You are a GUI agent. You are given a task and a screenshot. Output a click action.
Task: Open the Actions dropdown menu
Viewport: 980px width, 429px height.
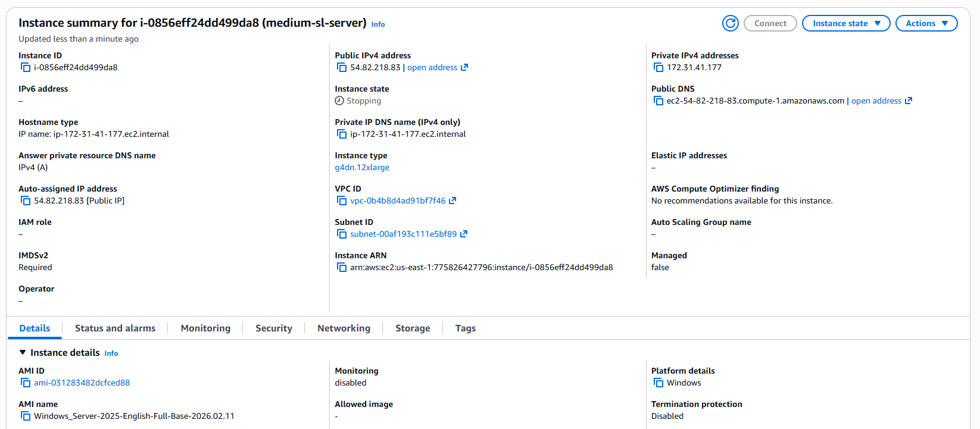[x=926, y=23]
